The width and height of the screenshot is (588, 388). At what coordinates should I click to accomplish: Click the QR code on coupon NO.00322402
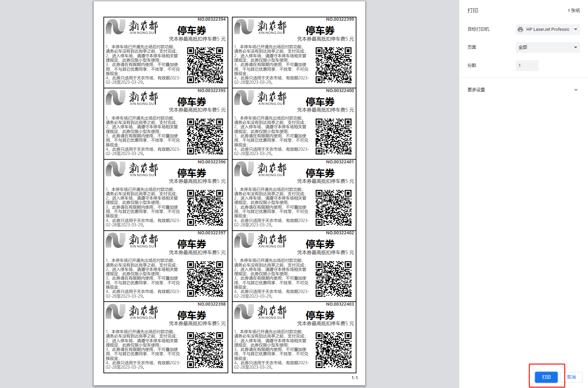tap(334, 279)
